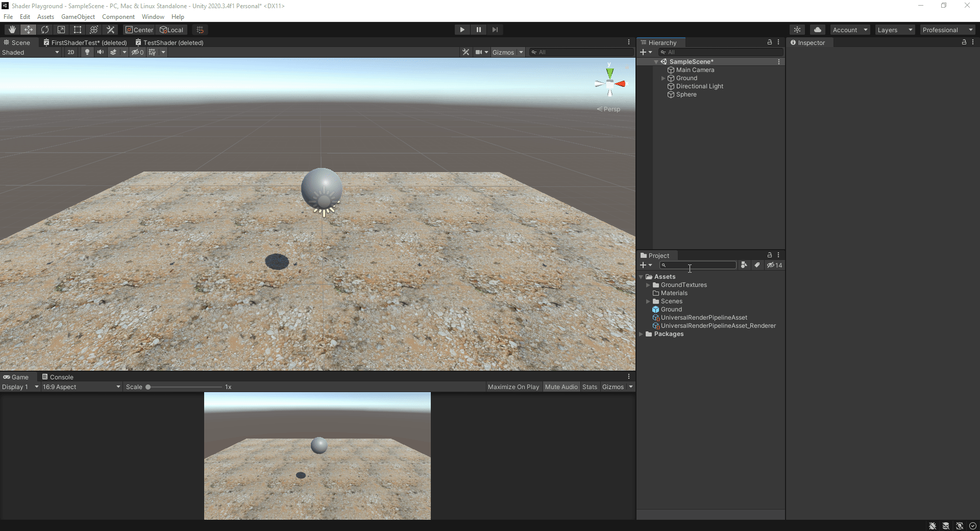The image size is (980, 531).
Task: Select the Move tool
Action: (29, 30)
